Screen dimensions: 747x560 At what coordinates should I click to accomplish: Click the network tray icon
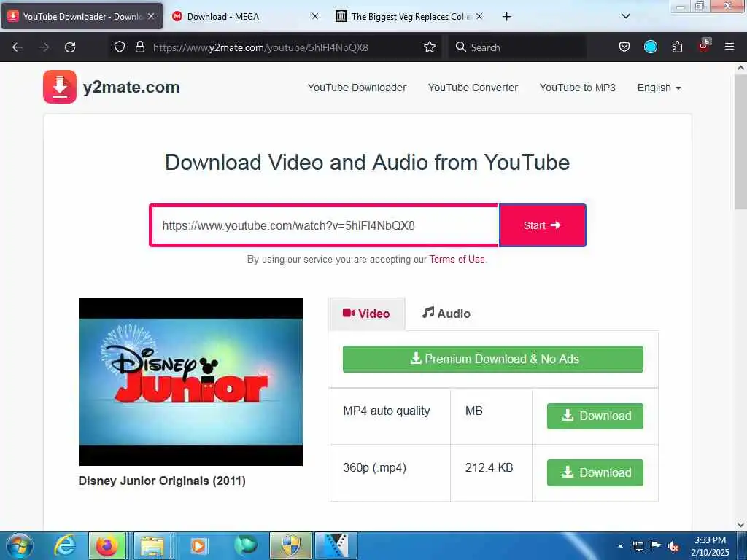coord(638,546)
